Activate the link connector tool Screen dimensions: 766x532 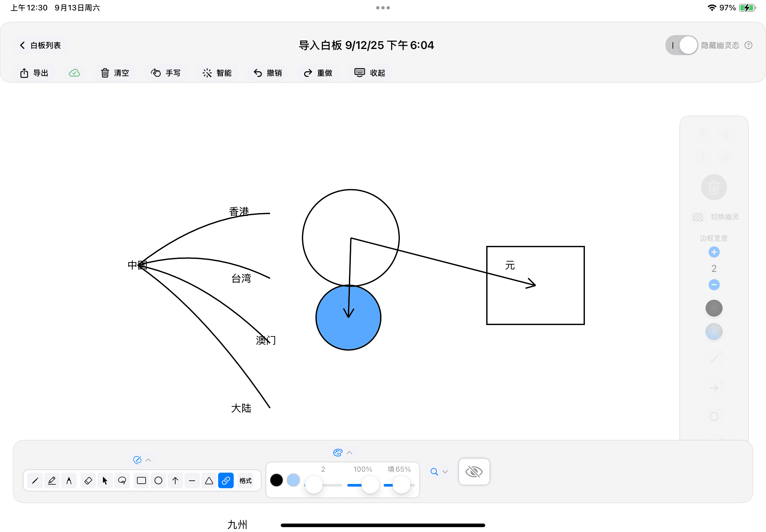(226, 480)
